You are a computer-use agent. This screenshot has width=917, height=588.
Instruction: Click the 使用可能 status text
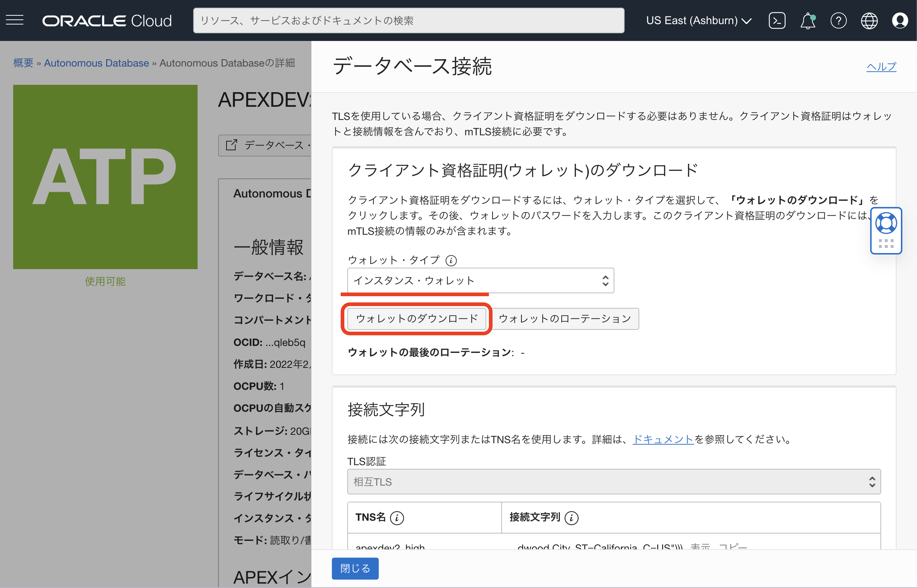point(105,282)
